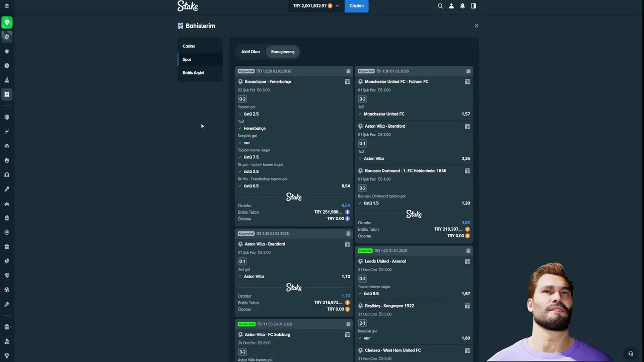This screenshot has width=644, height=362.
Task: Open live support headset at bottom right
Action: [x=630, y=353]
